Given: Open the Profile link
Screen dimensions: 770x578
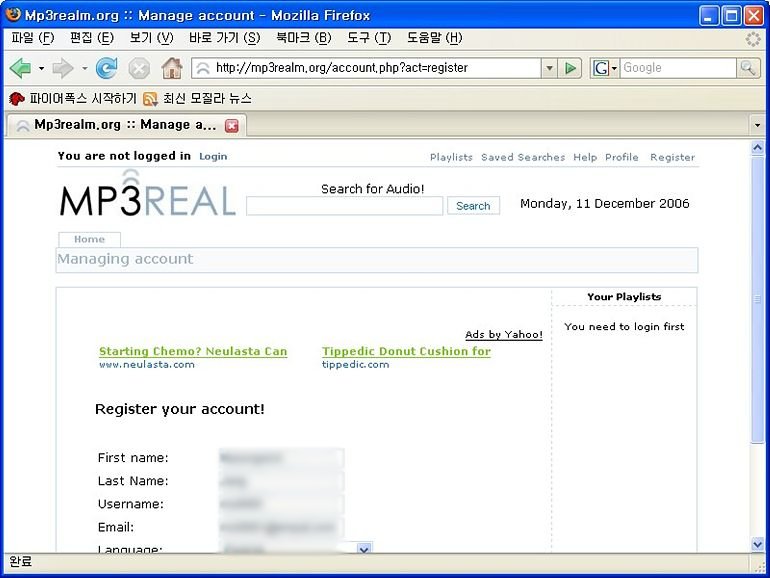Looking at the screenshot, I should click(622, 157).
